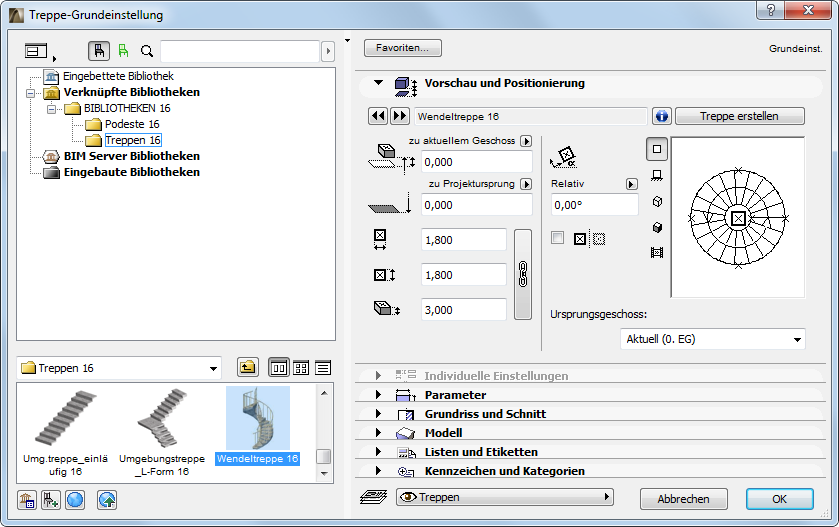
Task: Open the search field options arrow
Action: pos(328,51)
